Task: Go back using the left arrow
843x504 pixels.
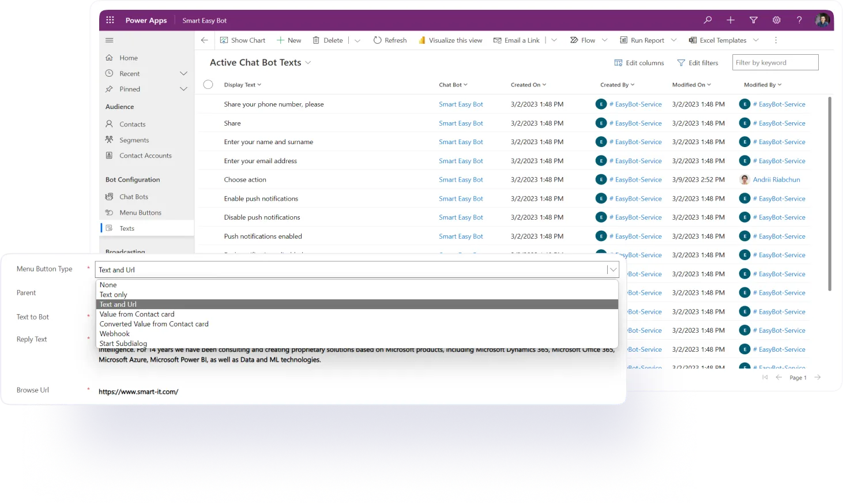Action: tap(204, 40)
